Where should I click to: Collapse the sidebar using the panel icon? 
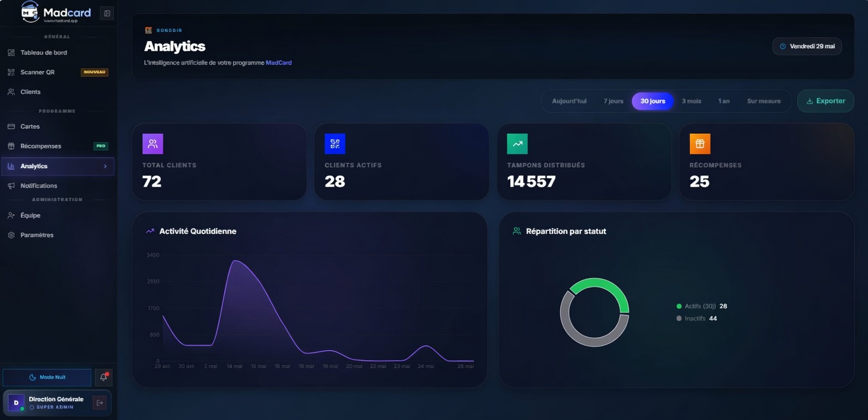[x=107, y=13]
